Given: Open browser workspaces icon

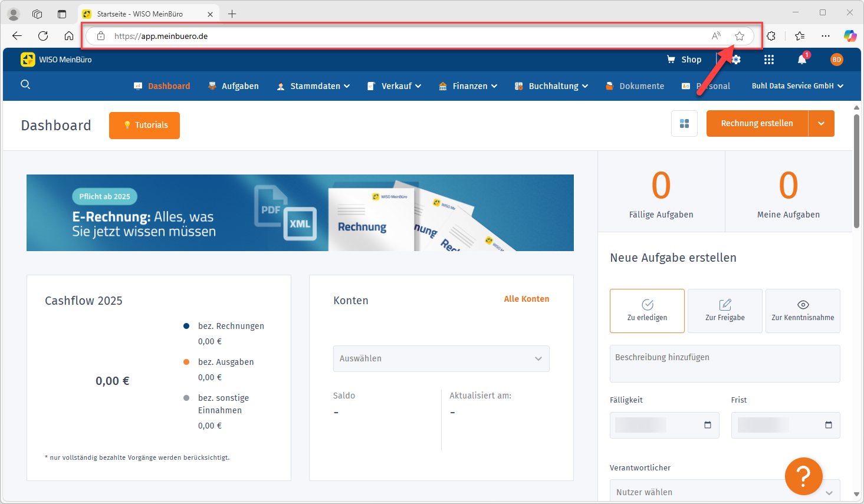Looking at the screenshot, I should pyautogui.click(x=37, y=14).
